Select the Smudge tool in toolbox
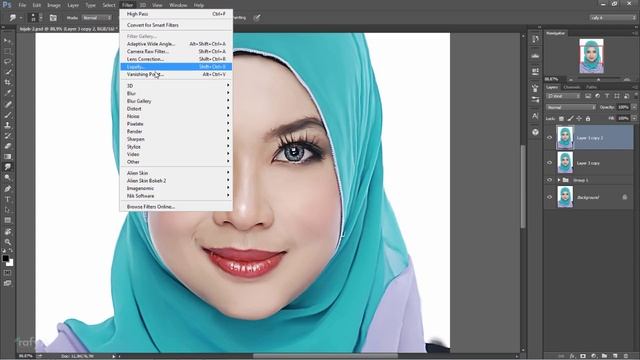Viewport: 640px width, 360px height. (7, 167)
